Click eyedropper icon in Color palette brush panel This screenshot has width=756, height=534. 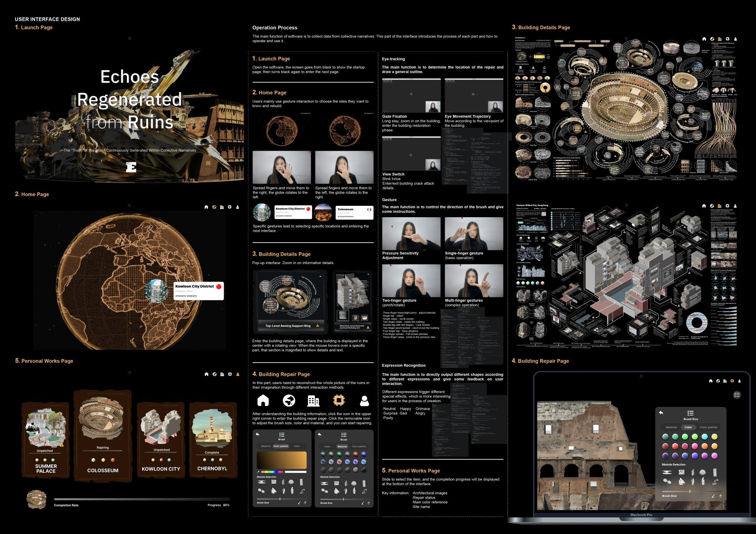tap(258, 472)
